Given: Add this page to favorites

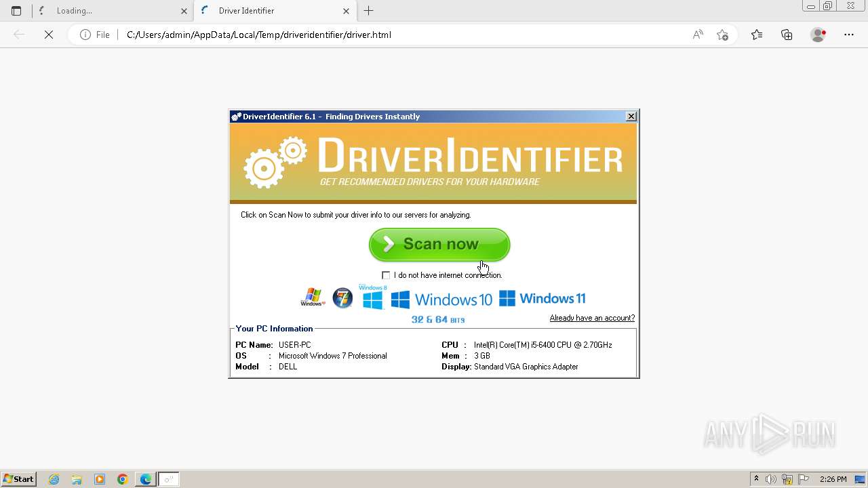Looking at the screenshot, I should pyautogui.click(x=722, y=35).
